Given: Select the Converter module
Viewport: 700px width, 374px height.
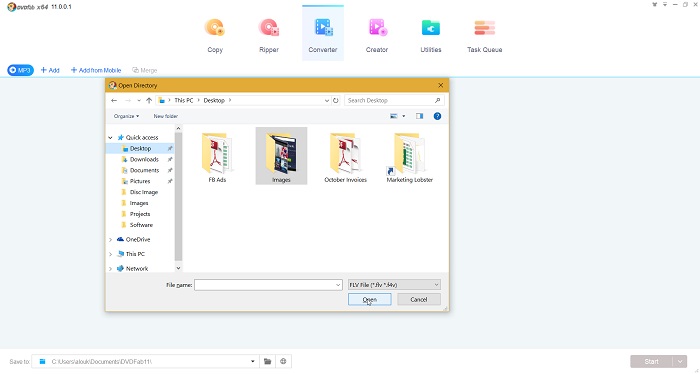Looking at the screenshot, I should coord(323,33).
